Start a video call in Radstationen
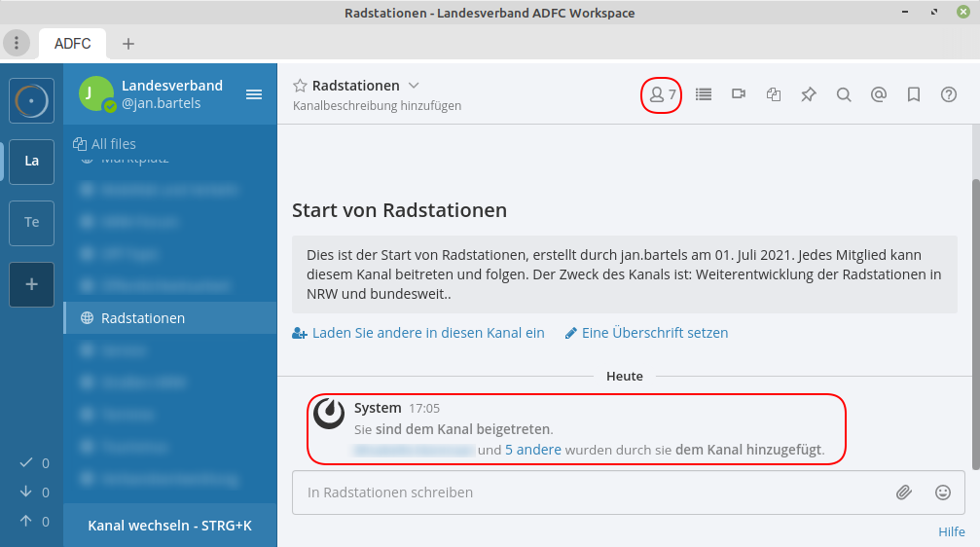 (x=739, y=94)
